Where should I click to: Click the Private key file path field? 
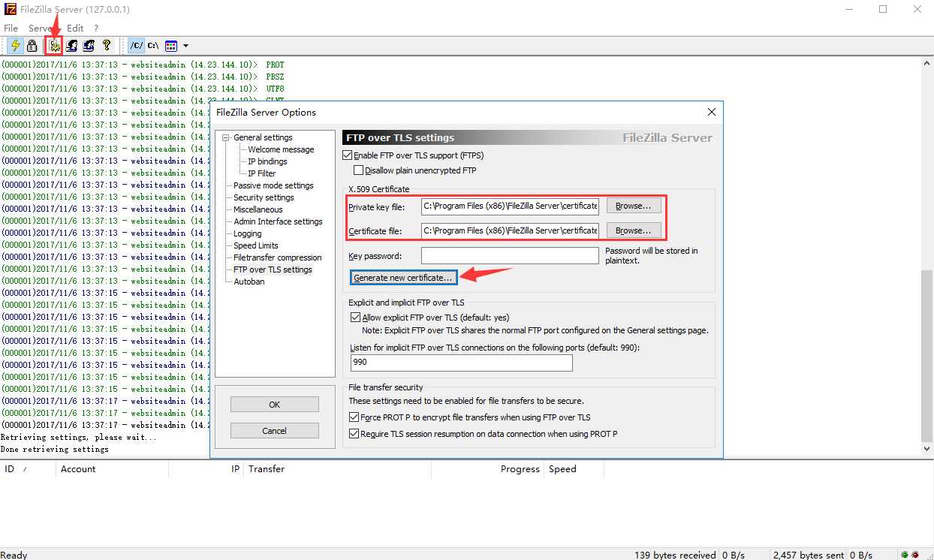click(510, 206)
